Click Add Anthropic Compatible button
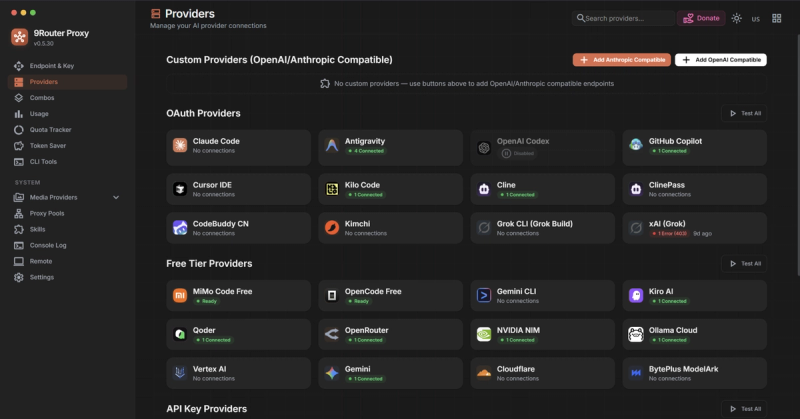 click(x=621, y=60)
